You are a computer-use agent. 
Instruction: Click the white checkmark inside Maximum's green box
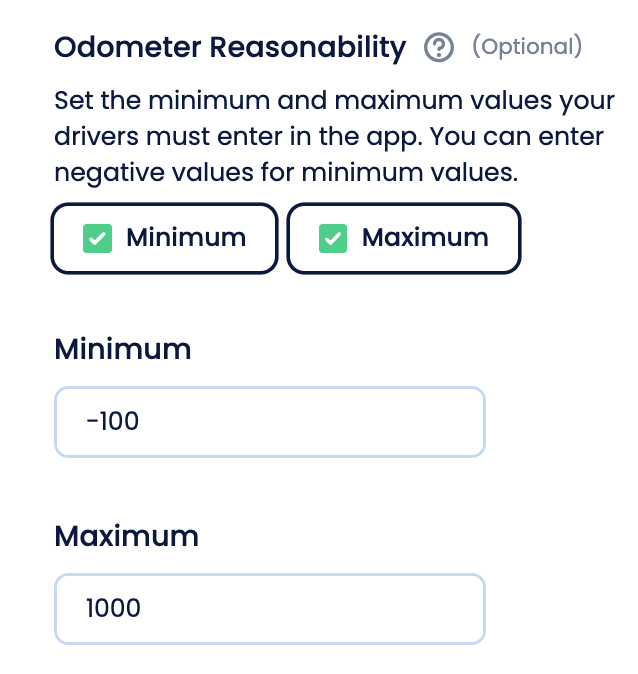click(333, 238)
